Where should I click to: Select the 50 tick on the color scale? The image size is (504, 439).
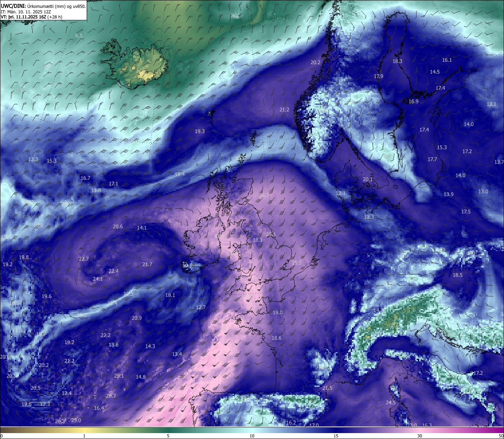click(x=501, y=436)
